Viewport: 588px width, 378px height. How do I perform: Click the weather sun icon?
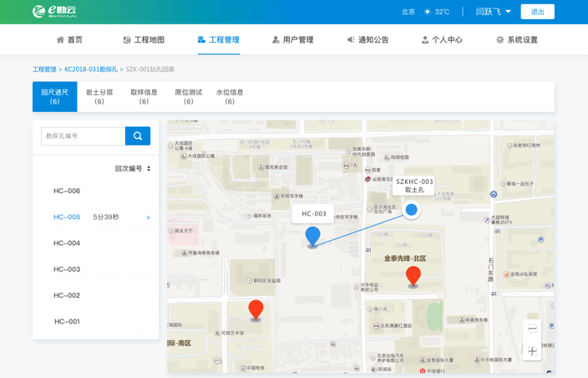point(428,12)
